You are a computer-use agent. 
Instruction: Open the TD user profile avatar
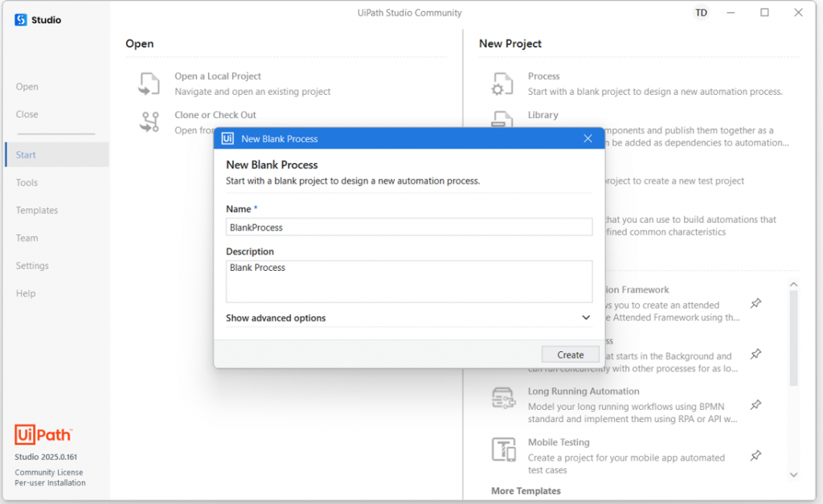click(x=701, y=13)
